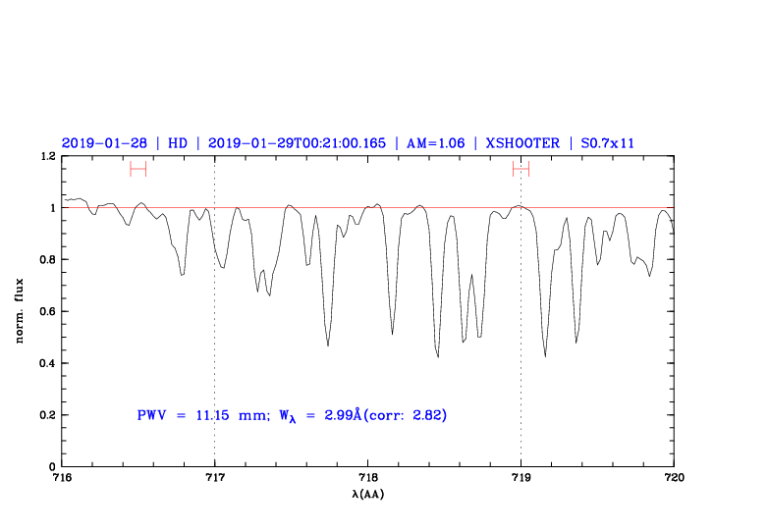This screenshot has width=768, height=532.
Task: Click the XSHOOTER instrument name
Action: (x=521, y=142)
